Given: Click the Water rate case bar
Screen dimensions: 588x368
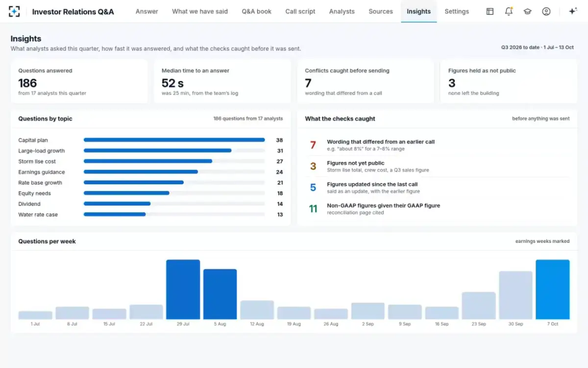Looking at the screenshot, I should (174, 214).
